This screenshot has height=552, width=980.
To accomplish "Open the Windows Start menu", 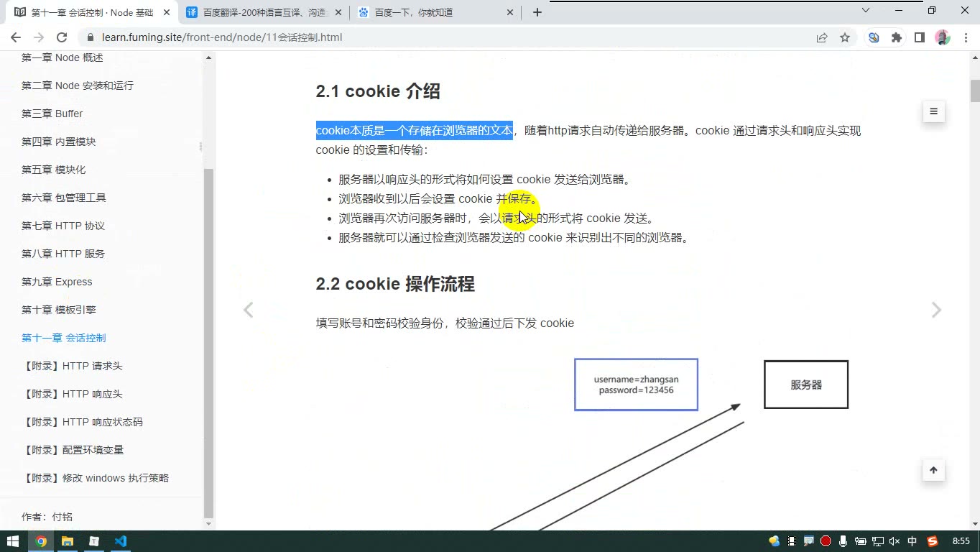I will pos(13,541).
